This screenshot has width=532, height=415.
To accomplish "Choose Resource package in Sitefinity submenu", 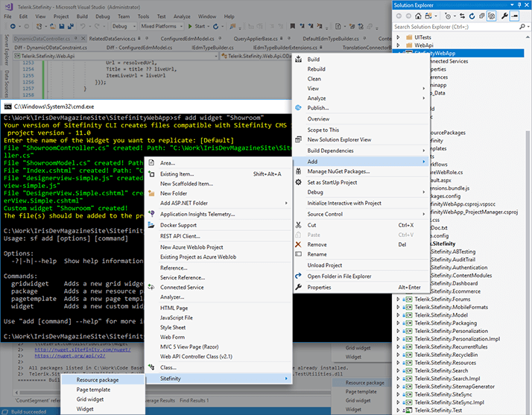I will pyautogui.click(x=103, y=380).
